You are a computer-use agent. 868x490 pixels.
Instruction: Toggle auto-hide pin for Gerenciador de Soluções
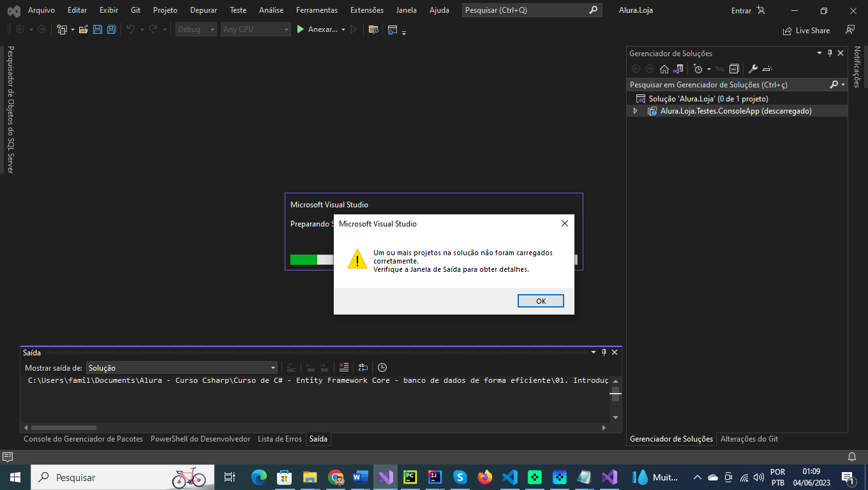click(830, 54)
